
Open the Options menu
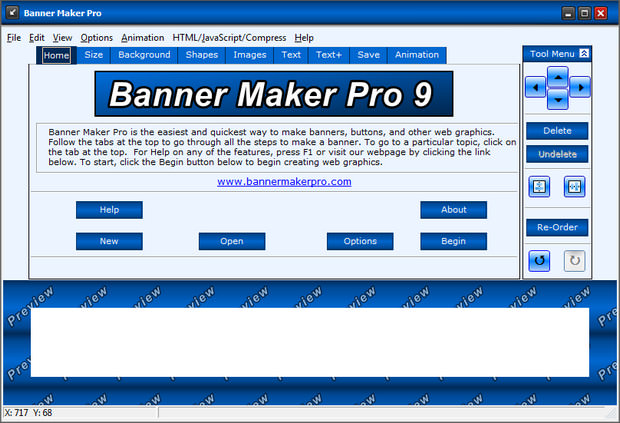(x=96, y=38)
